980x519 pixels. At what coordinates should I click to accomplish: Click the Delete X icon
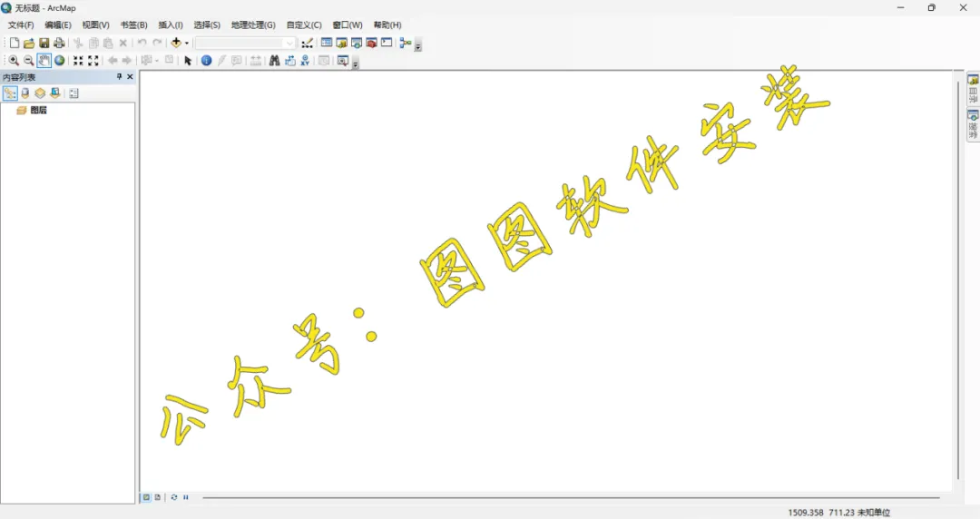tap(123, 44)
